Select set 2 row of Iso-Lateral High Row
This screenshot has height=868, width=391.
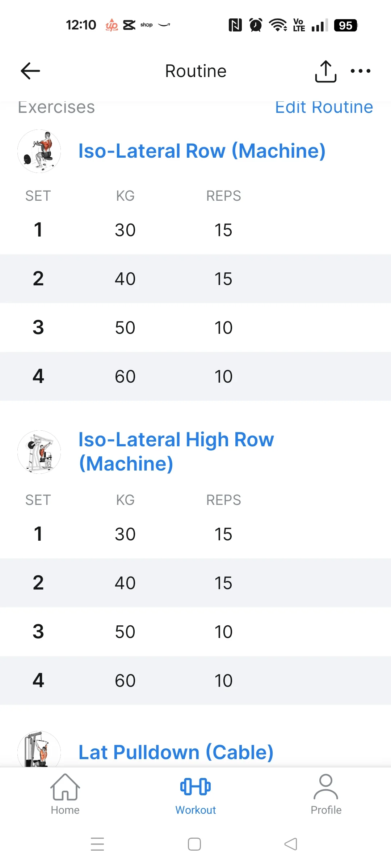coord(195,583)
